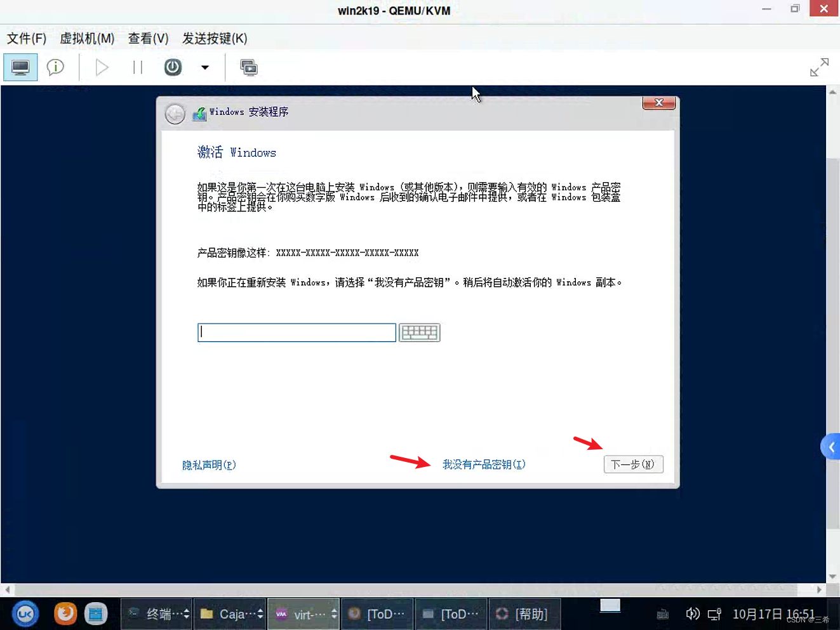Image resolution: width=840 pixels, height=630 pixels.
Task: Click 隐私声明(P) link
Action: [209, 465]
